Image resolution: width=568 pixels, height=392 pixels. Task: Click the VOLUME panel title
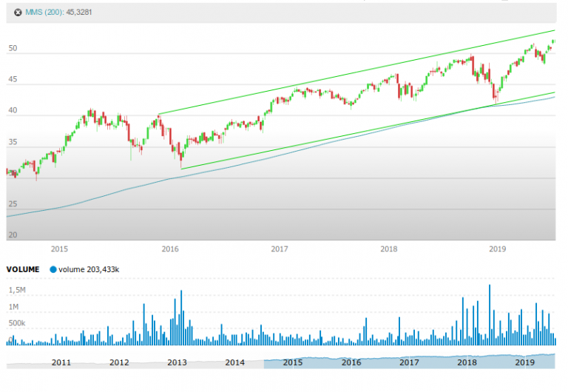(22, 270)
